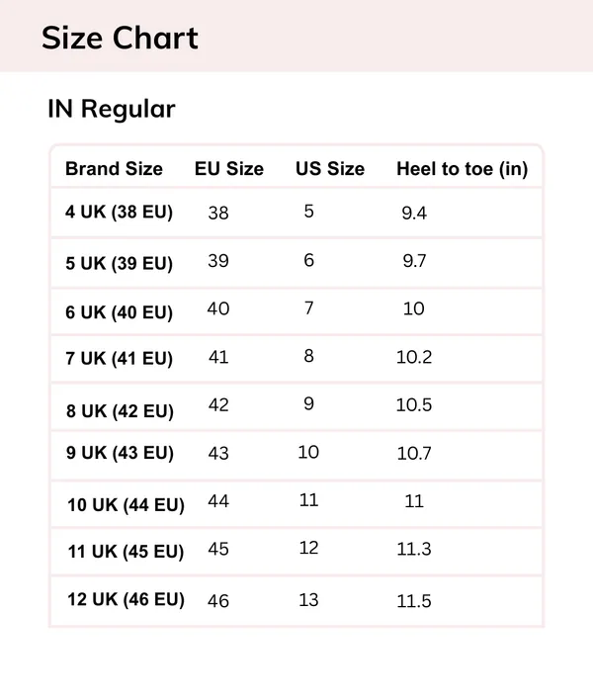593x700 pixels.
Task: Select the 10 UK (44 EU) row
Action: [296, 504]
